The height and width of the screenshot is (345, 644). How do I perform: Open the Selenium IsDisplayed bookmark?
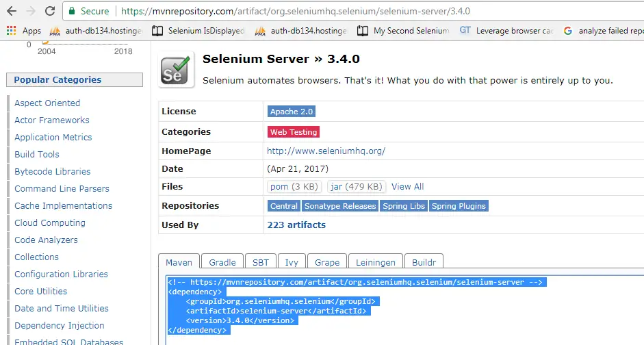(x=198, y=31)
